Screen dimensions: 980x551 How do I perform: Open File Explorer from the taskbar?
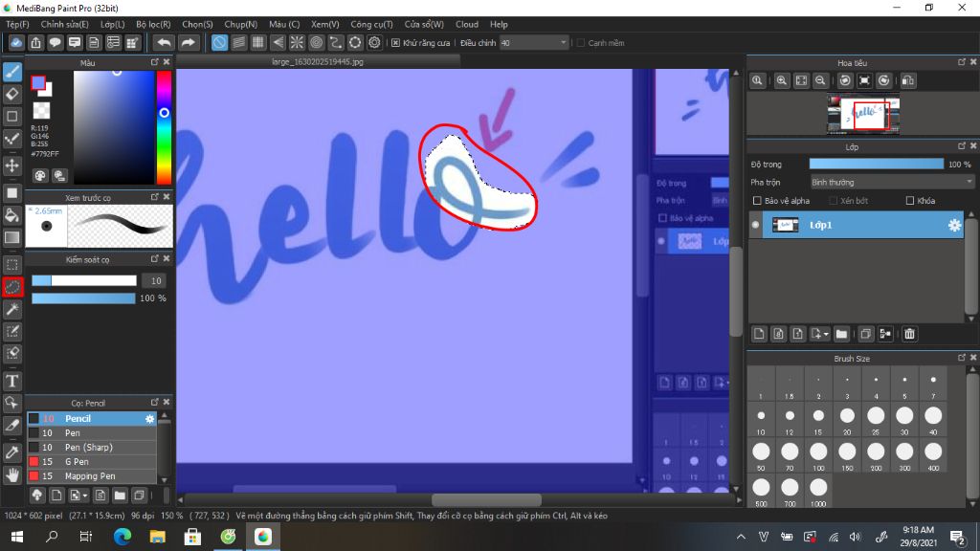pos(158,537)
